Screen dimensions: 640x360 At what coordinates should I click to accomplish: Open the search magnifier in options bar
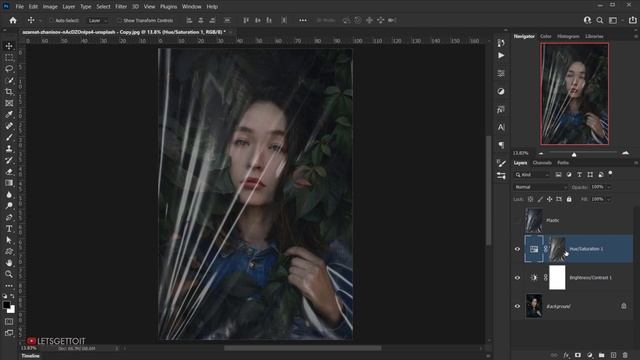600,20
